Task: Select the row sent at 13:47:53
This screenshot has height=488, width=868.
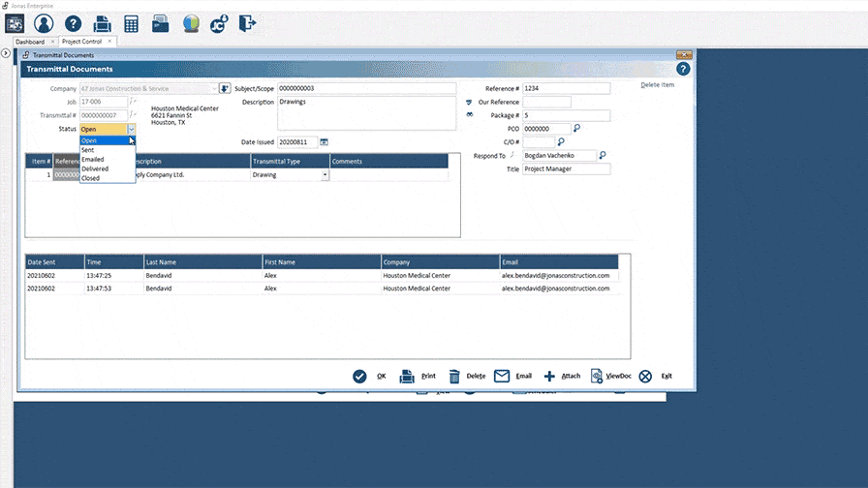Action: [x=323, y=289]
